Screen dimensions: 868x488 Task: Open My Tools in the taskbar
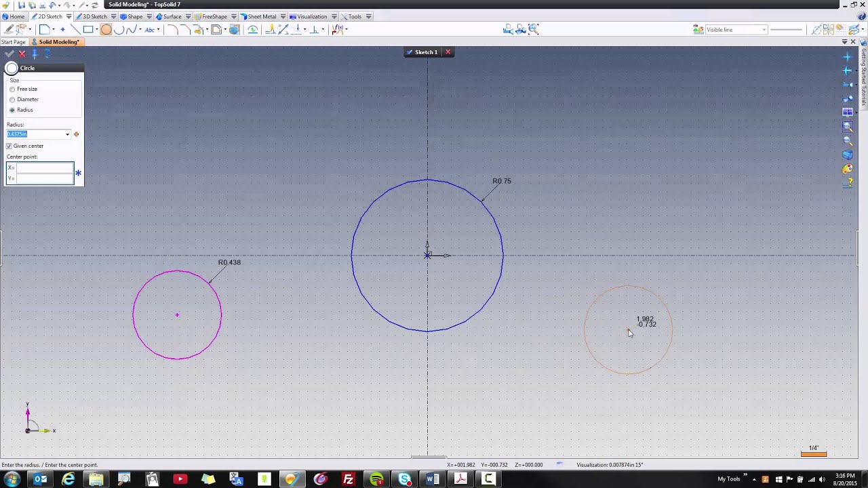(x=729, y=479)
